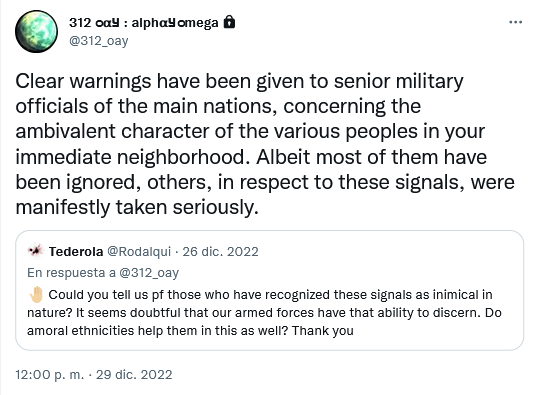Click 'manifestly taken seriously.' text

pyautogui.click(x=137, y=207)
